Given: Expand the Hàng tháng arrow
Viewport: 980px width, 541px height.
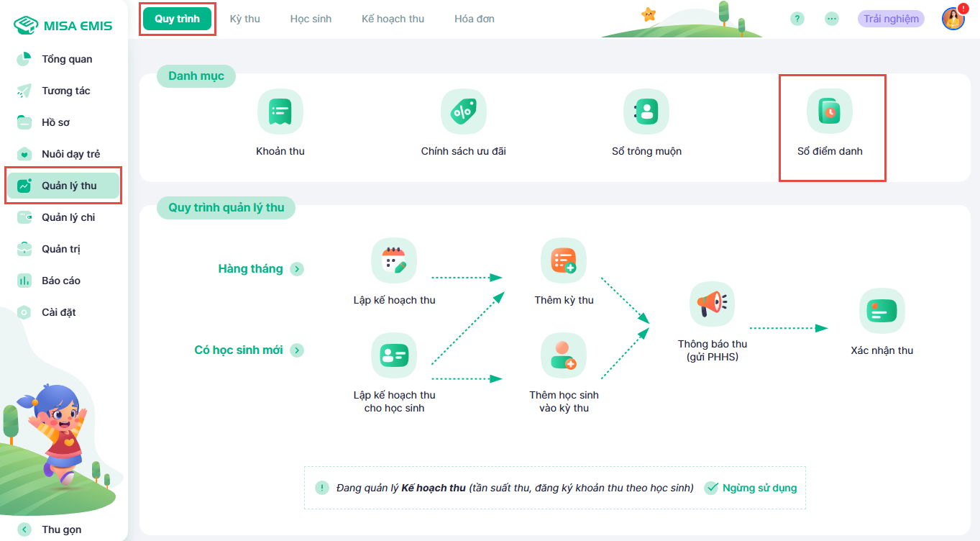Looking at the screenshot, I should pos(297,269).
